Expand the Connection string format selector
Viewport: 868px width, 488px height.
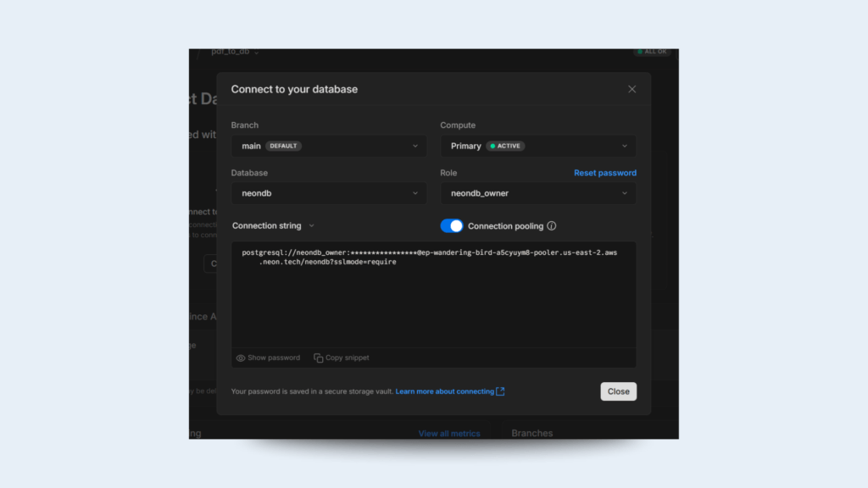click(273, 226)
